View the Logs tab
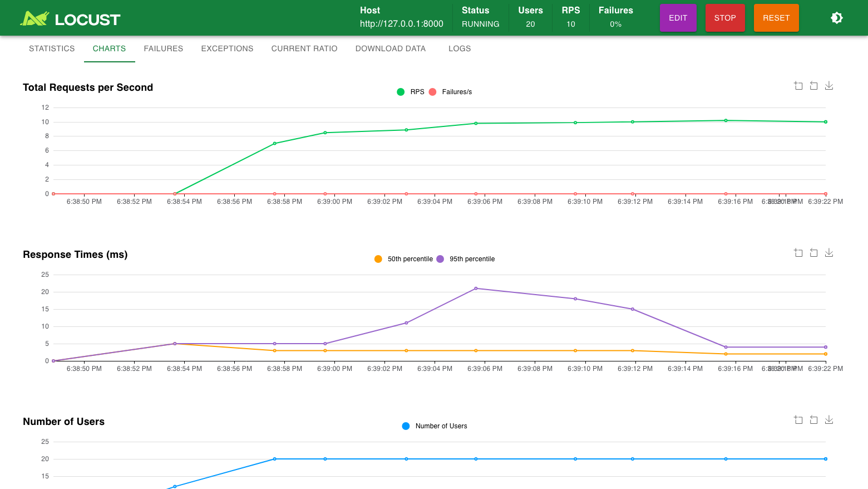Image resolution: width=868 pixels, height=489 pixels. click(460, 48)
